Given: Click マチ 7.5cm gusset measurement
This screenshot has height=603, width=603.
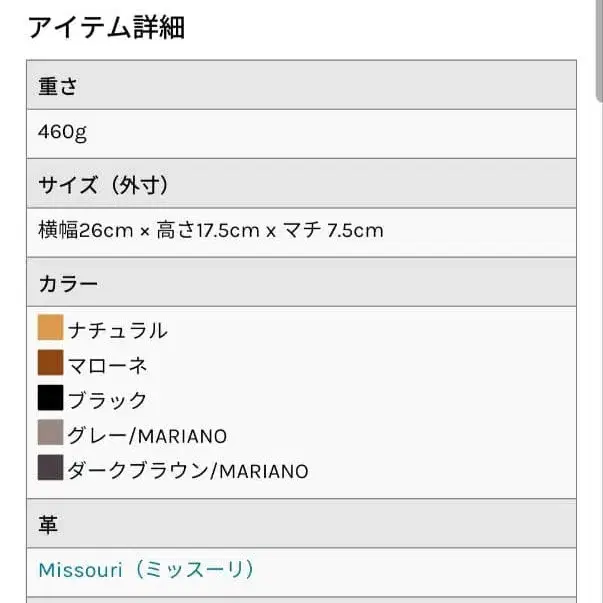Looking at the screenshot, I should click(333, 230).
